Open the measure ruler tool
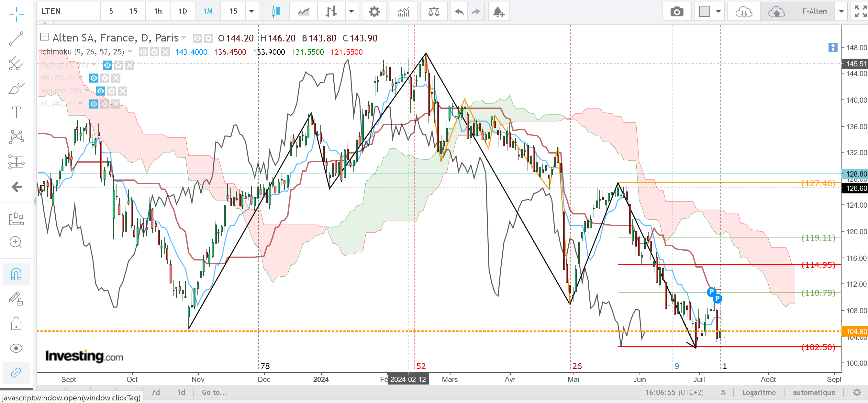This screenshot has height=403, width=868. (16, 218)
